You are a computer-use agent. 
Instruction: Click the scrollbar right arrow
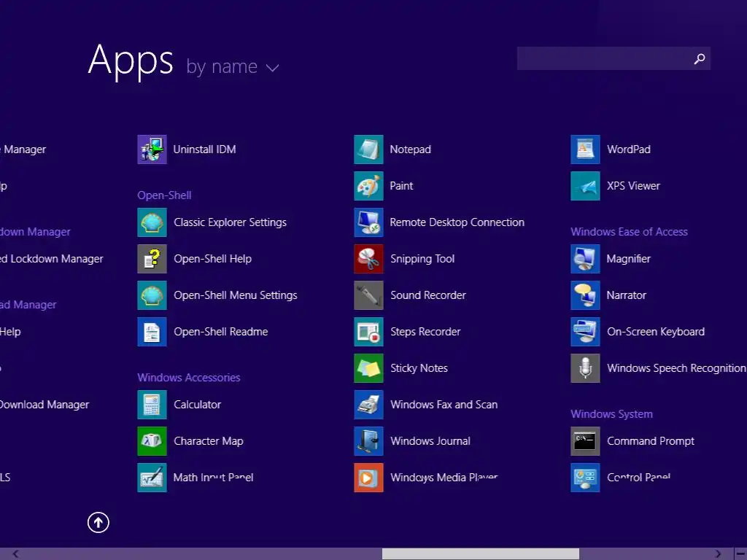tap(718, 554)
